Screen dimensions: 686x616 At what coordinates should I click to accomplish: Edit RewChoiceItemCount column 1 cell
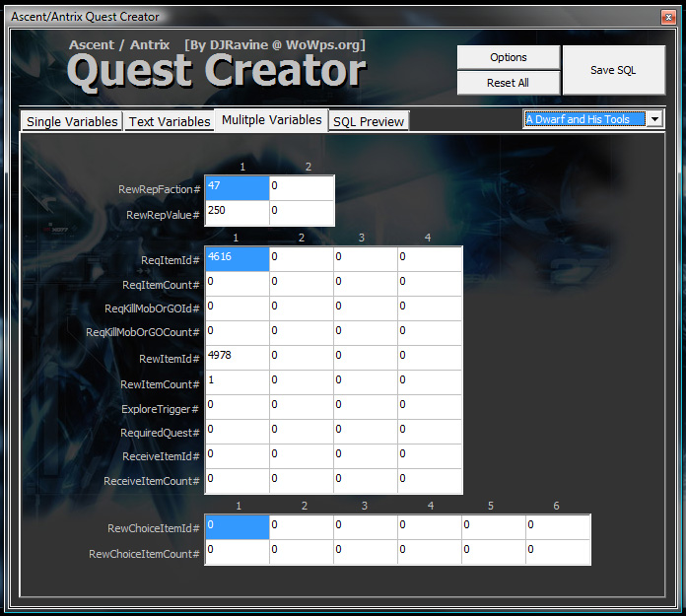coord(238,552)
